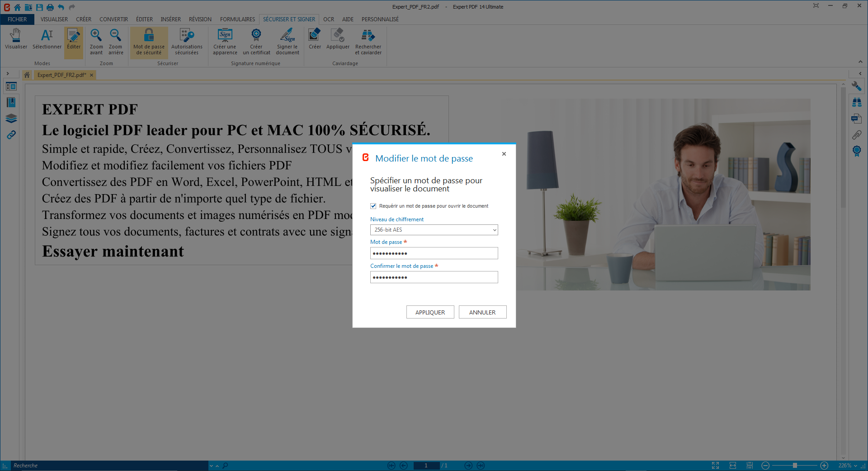
Task: Close the Modifier le mot de passe dialog
Action: tap(504, 154)
